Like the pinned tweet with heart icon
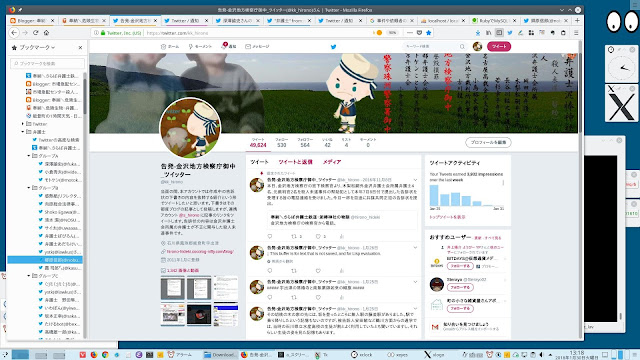Image resolution: width=640 pixels, height=360 pixels. (318, 236)
